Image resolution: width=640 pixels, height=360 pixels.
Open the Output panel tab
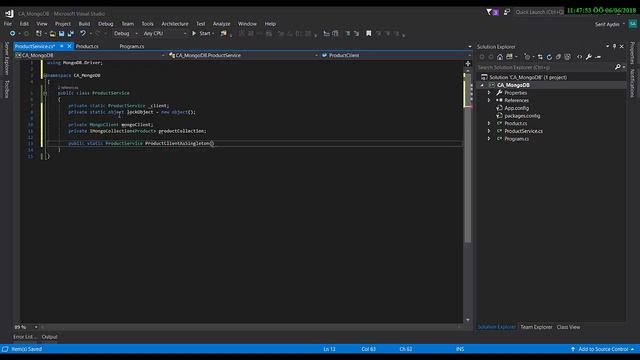[x=49, y=337]
